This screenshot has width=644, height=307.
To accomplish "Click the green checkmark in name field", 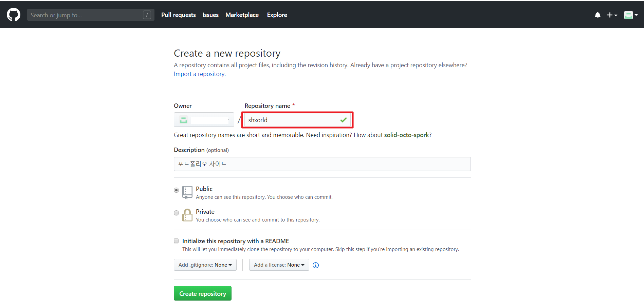I will (x=343, y=120).
